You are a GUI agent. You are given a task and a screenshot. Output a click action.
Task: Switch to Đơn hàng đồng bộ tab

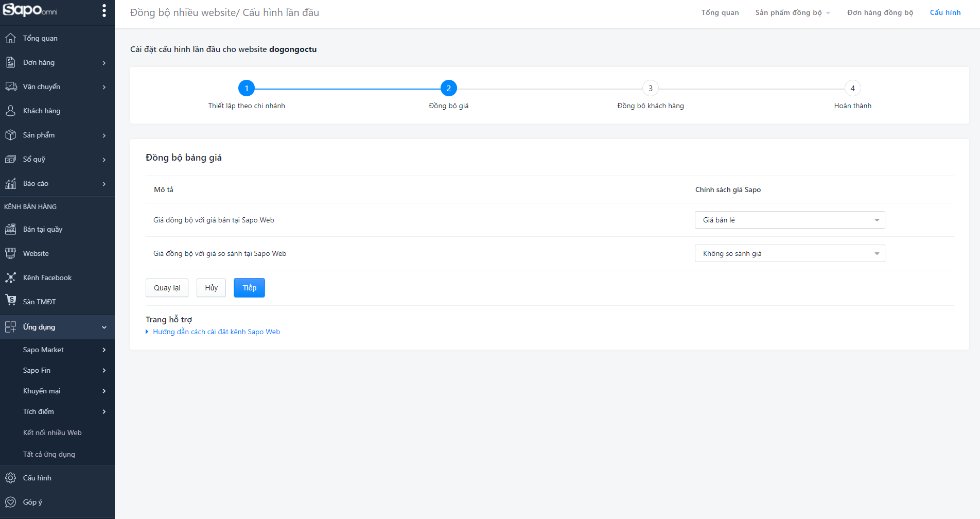880,12
